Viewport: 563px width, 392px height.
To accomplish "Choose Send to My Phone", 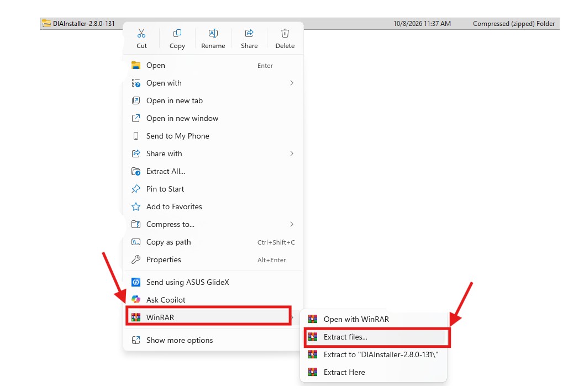I will [x=213, y=136].
